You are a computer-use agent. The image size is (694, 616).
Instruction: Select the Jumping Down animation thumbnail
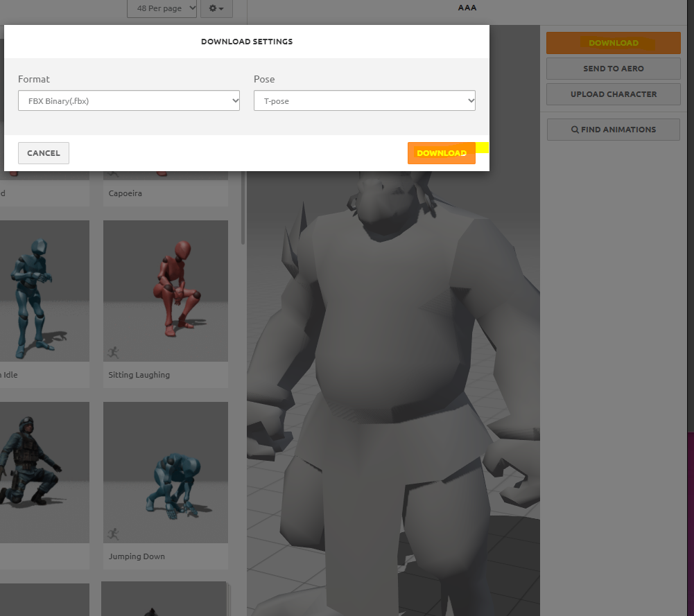(x=166, y=473)
